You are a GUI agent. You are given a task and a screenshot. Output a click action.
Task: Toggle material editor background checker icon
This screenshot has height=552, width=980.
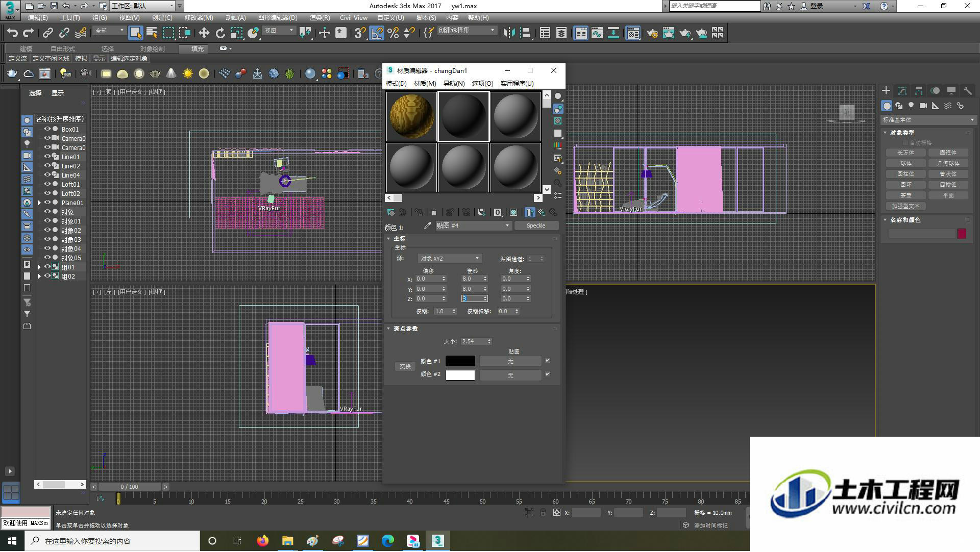pyautogui.click(x=558, y=121)
